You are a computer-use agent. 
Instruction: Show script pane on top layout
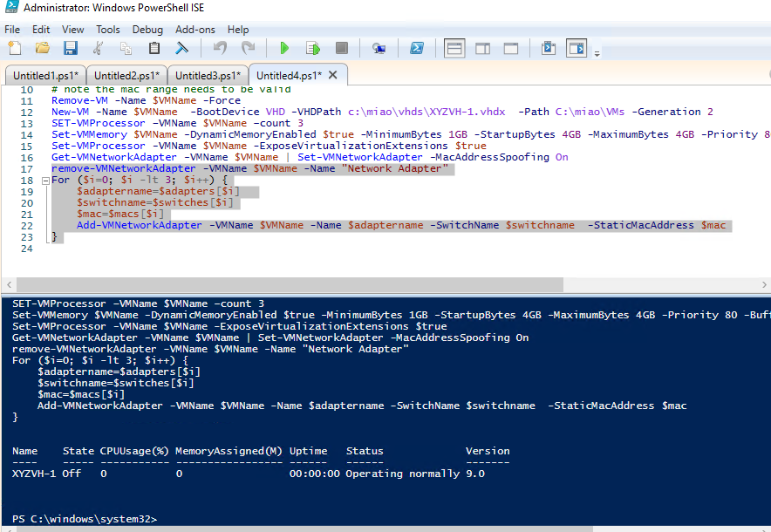click(x=454, y=48)
